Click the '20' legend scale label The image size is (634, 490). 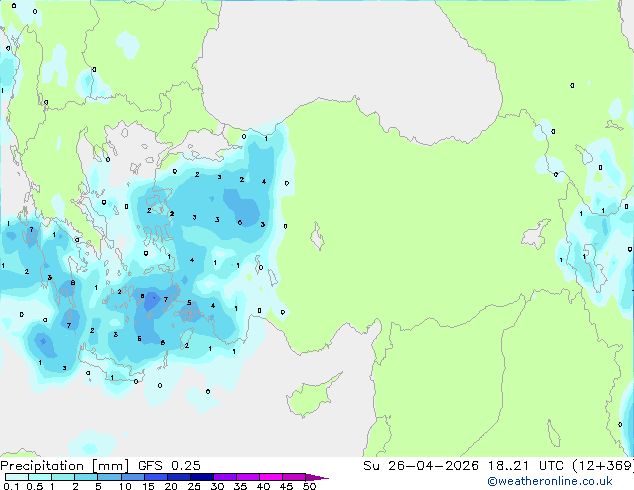click(171, 486)
